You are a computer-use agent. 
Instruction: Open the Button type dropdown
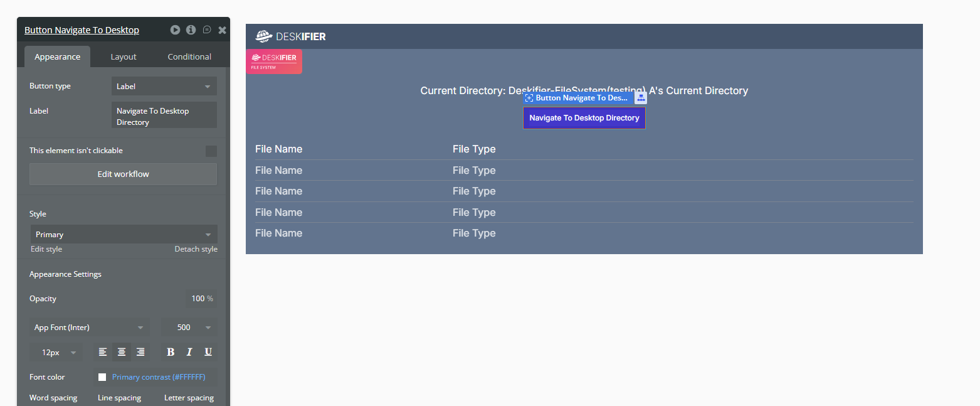pos(164,86)
